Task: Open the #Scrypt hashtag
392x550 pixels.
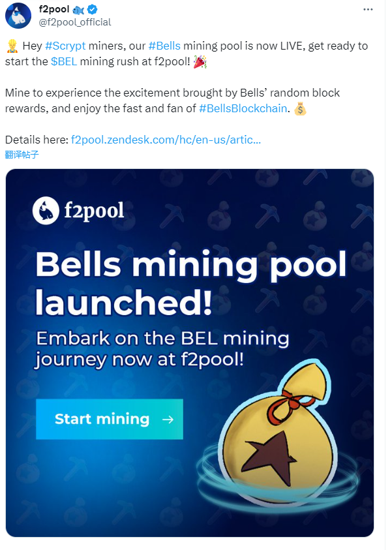Action: coord(65,46)
